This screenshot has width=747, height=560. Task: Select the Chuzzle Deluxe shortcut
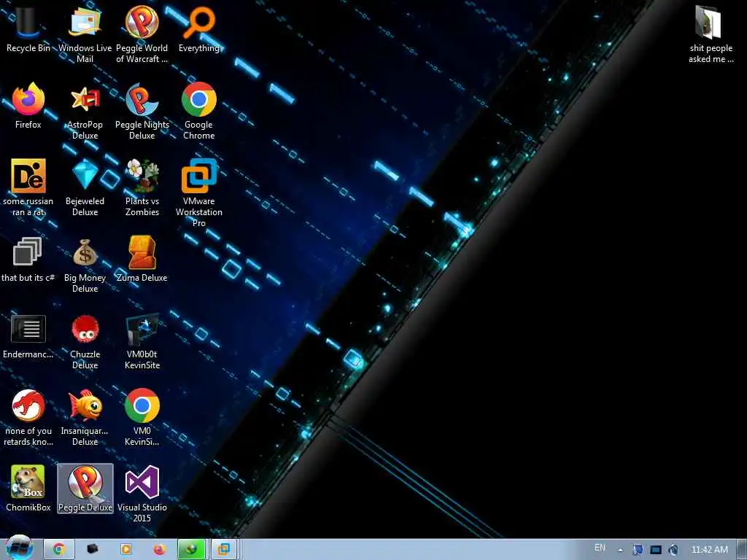[x=85, y=341]
